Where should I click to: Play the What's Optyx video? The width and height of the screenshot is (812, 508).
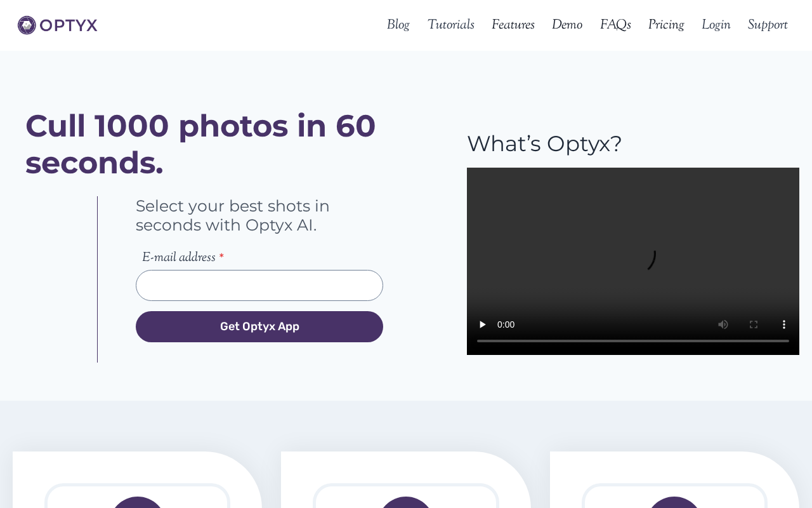pyautogui.click(x=482, y=324)
